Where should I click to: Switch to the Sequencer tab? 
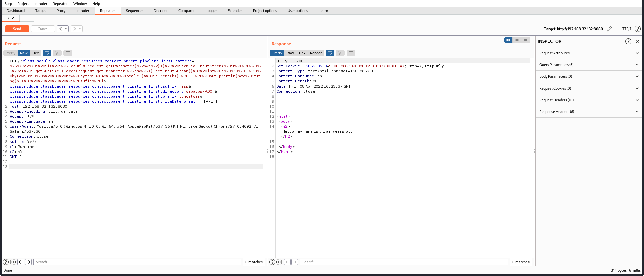tap(134, 11)
